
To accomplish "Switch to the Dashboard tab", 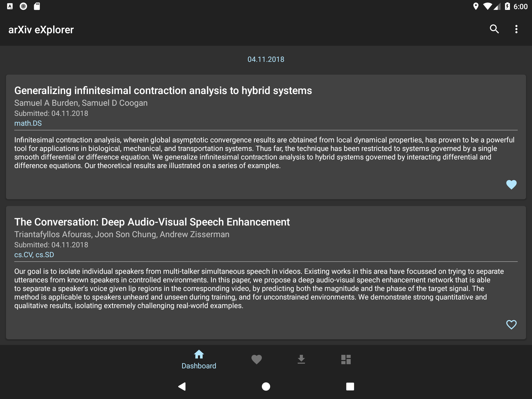I will (199, 360).
